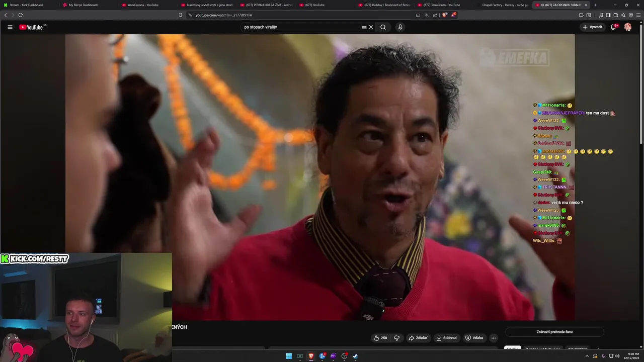This screenshot has width=644, height=362.
Task: Open a new browser tab
Action: tap(595, 5)
